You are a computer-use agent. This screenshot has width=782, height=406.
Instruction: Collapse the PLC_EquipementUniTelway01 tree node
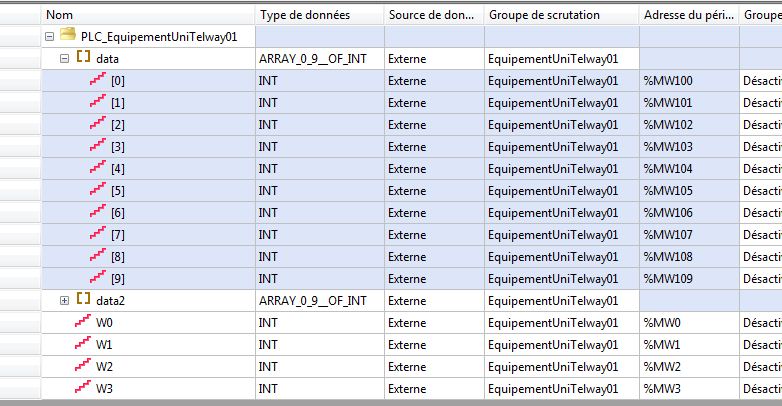tap(50, 37)
